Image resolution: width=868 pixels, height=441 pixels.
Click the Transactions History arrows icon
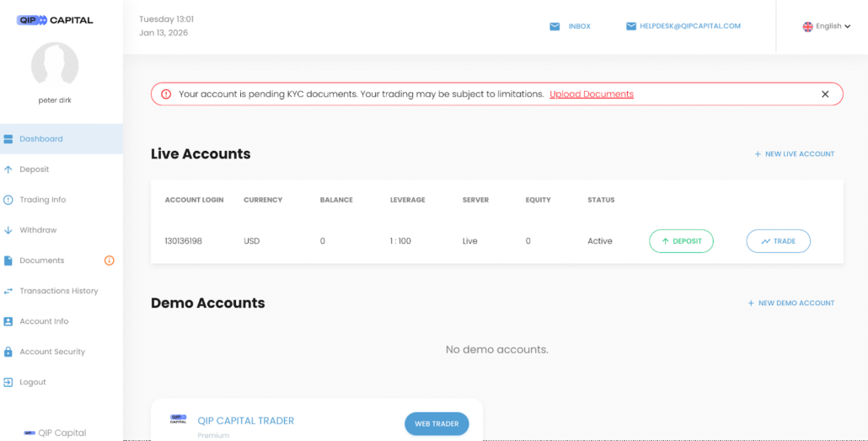click(x=8, y=291)
